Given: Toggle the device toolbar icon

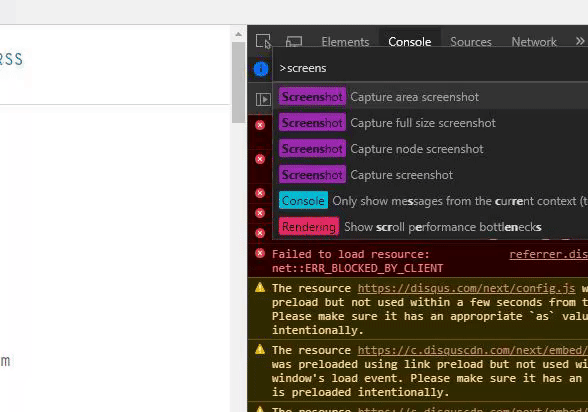Looking at the screenshot, I should (x=294, y=41).
